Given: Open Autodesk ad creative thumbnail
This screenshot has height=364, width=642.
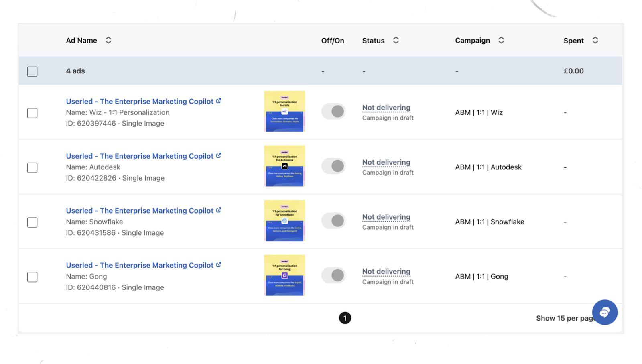Looking at the screenshot, I should [x=284, y=166].
